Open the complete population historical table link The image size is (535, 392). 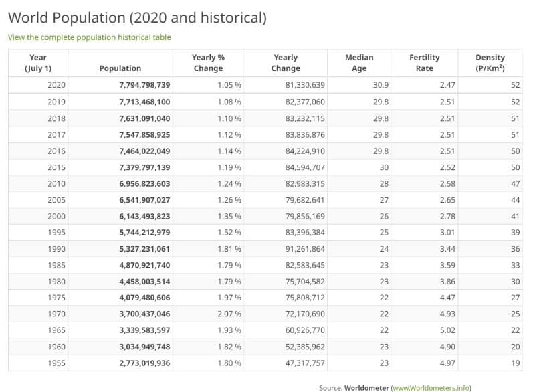pyautogui.click(x=90, y=37)
